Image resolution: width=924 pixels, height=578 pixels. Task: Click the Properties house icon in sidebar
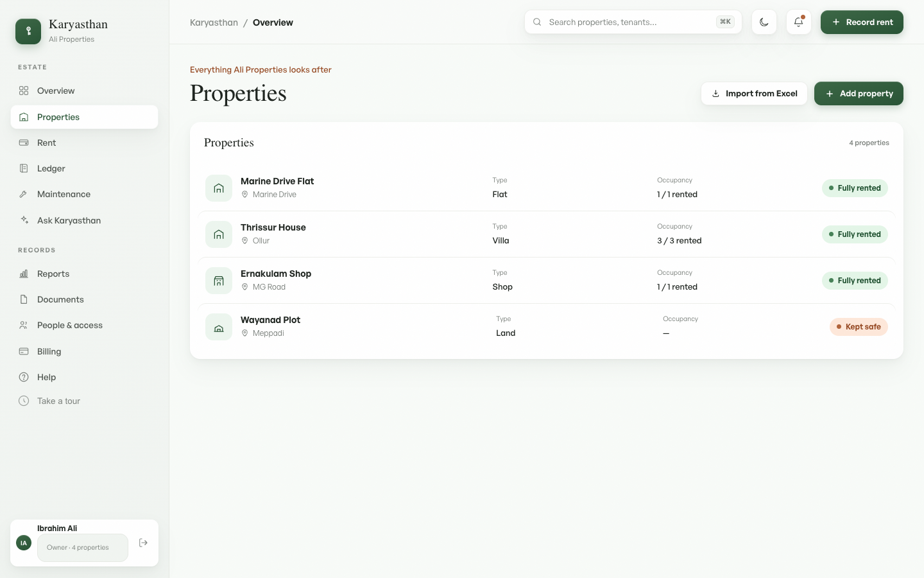[x=24, y=117]
